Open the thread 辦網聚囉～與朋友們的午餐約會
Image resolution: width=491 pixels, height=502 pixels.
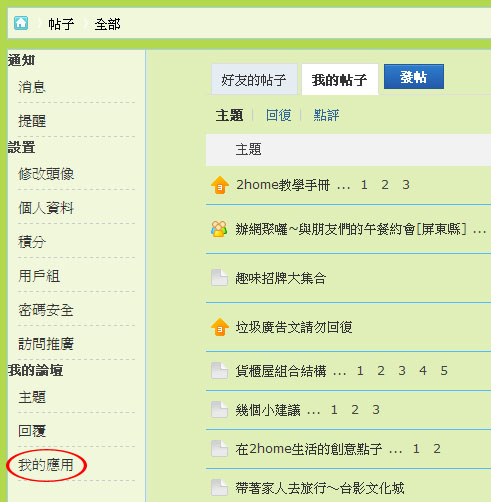click(x=351, y=229)
